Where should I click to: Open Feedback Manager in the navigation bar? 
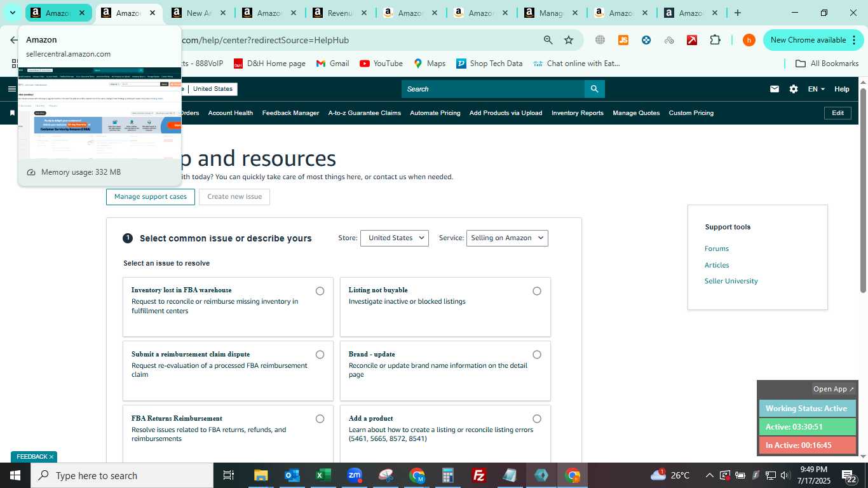pos(290,113)
